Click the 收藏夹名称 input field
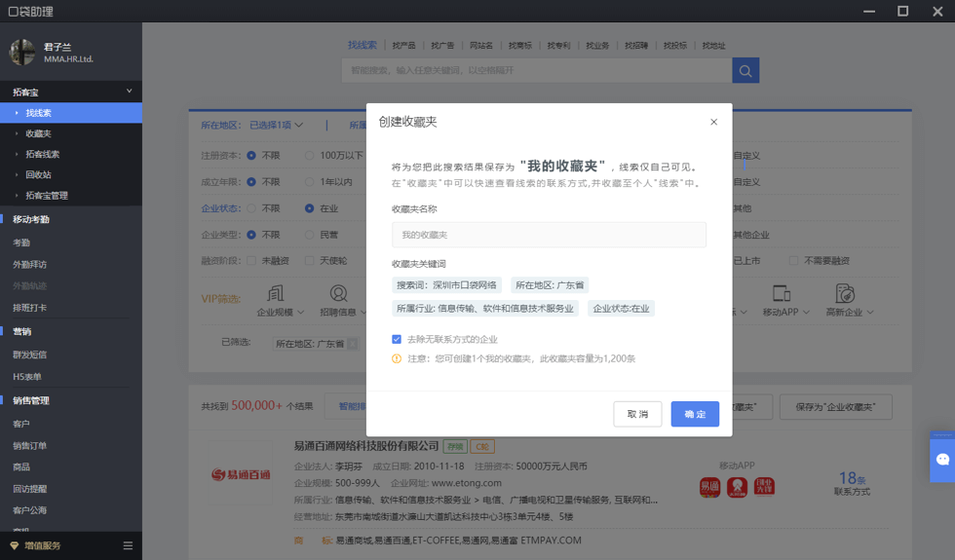The width and height of the screenshot is (955, 560). (549, 235)
